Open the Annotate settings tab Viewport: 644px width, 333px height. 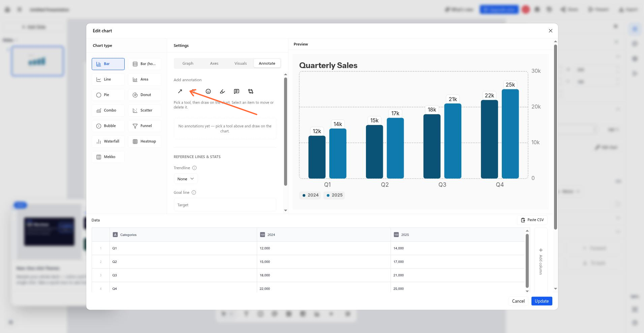[x=267, y=63]
